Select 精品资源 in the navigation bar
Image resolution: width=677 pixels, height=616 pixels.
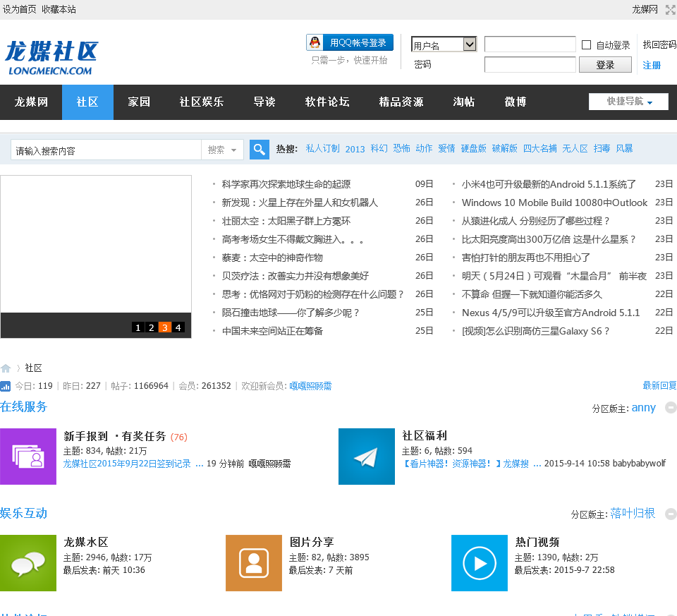tap(401, 102)
